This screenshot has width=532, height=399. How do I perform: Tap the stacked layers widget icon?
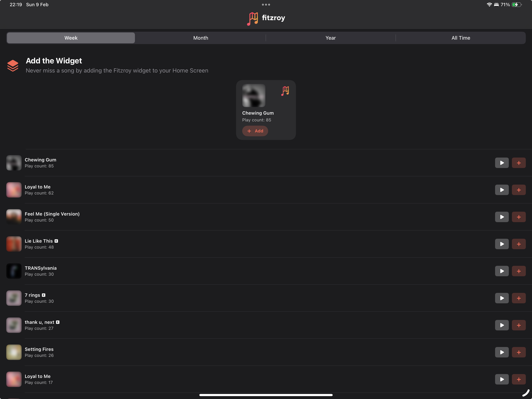[13, 65]
